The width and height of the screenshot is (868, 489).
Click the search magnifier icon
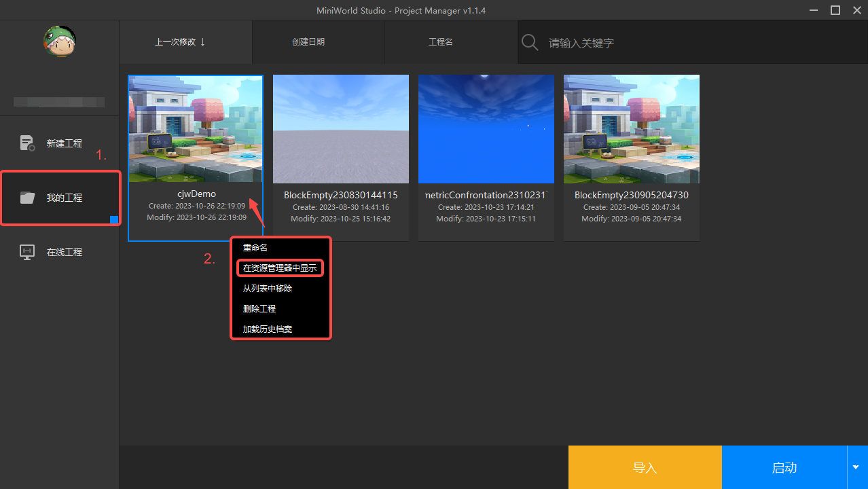pyautogui.click(x=529, y=42)
